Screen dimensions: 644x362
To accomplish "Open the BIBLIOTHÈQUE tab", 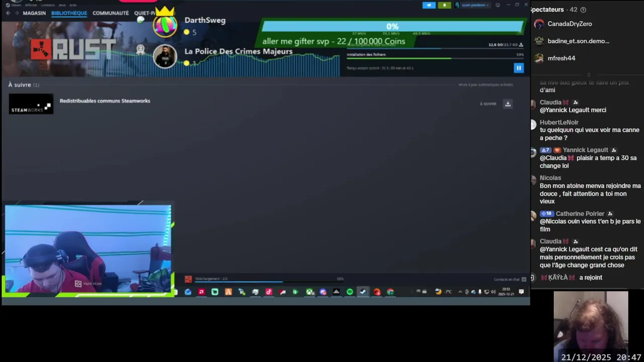I will [69, 13].
